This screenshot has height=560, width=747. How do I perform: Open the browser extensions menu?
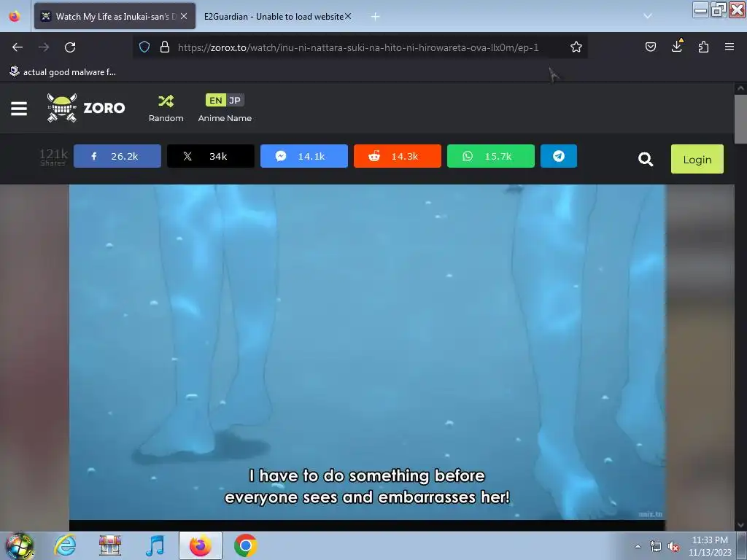(703, 47)
